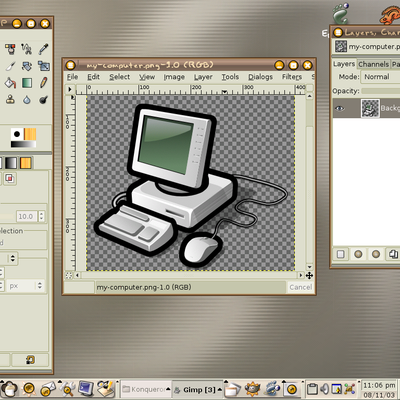Click the Raise Layer button

point(358,254)
